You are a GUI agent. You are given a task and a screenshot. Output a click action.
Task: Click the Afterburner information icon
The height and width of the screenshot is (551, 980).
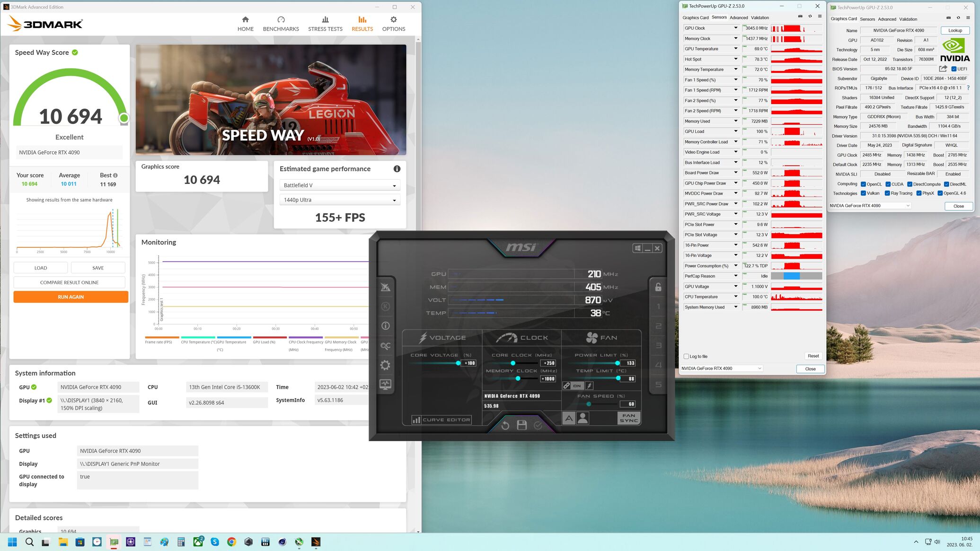pos(385,326)
